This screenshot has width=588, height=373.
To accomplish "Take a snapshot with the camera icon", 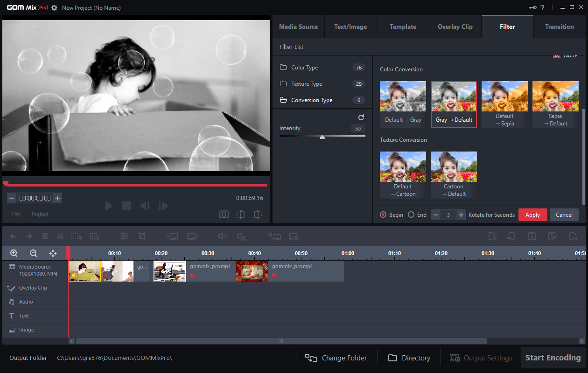I will pyautogui.click(x=224, y=214).
